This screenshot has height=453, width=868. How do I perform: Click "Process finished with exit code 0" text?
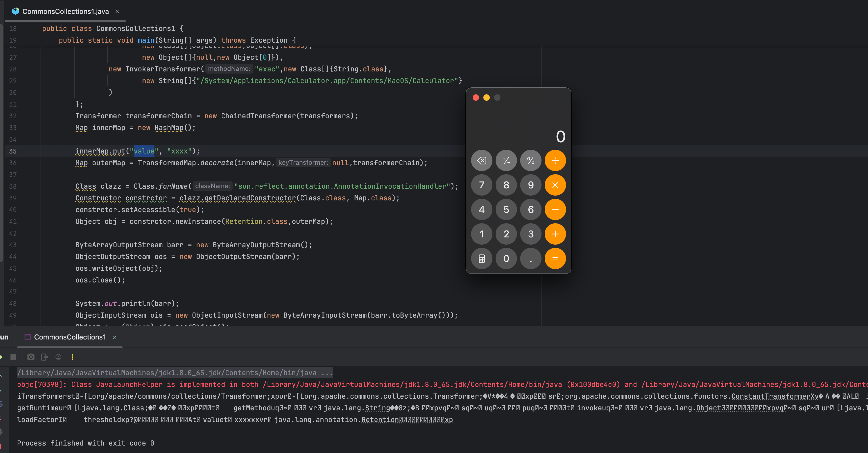click(86, 443)
